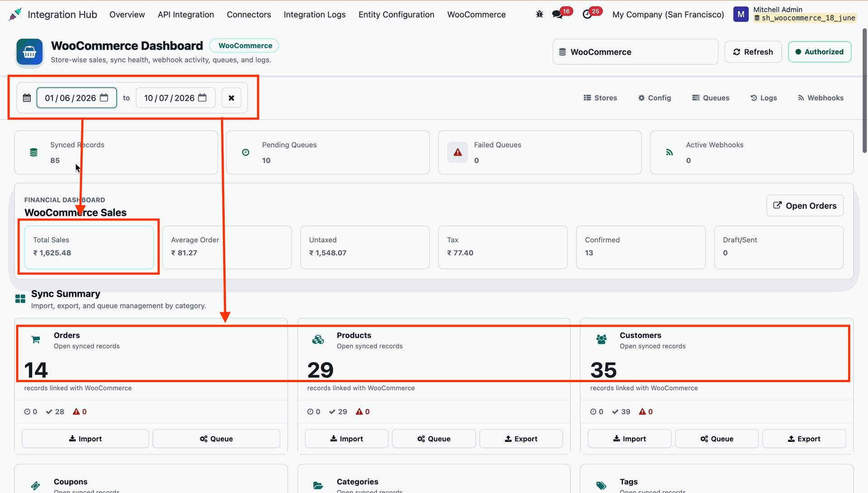This screenshot has width=868, height=493.
Task: Open the Overview menu
Action: click(x=127, y=14)
